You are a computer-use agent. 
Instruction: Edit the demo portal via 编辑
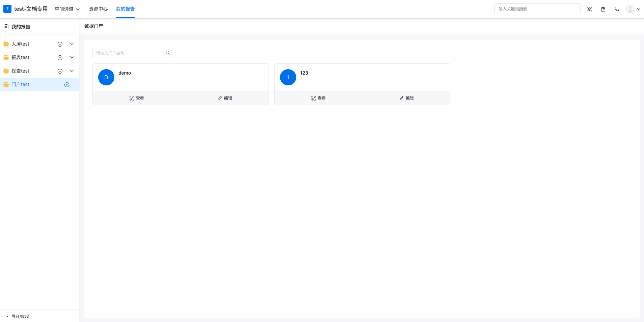coord(225,98)
